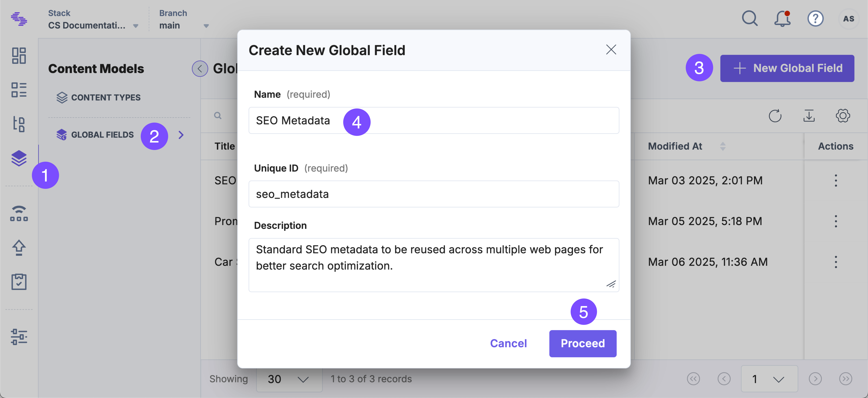Image resolution: width=868 pixels, height=398 pixels.
Task: Collapse the Content Models panel with back arrow
Action: point(200,68)
